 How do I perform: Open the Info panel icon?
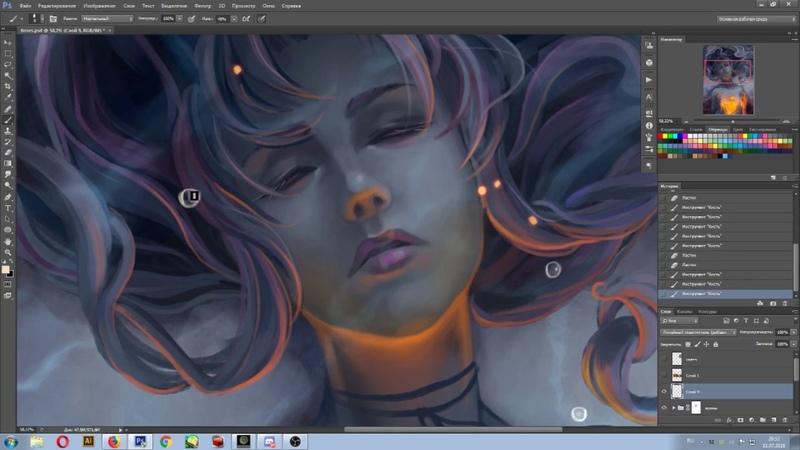649,126
